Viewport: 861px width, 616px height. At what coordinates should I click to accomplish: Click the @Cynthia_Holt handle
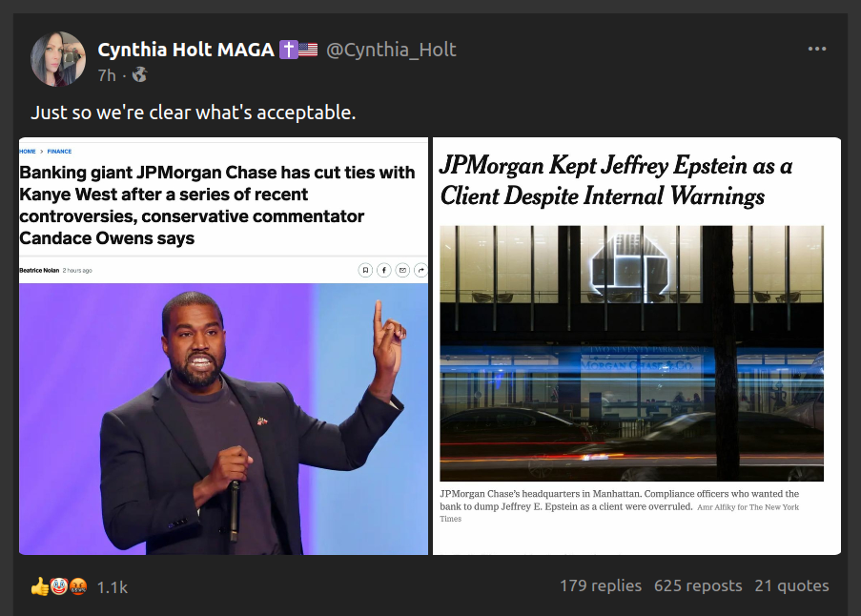tap(391, 50)
